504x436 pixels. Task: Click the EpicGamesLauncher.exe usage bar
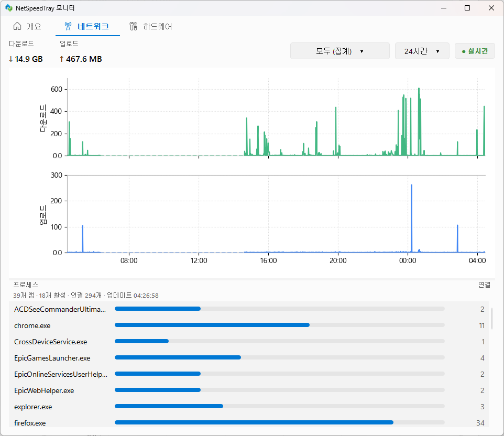[x=280, y=357]
